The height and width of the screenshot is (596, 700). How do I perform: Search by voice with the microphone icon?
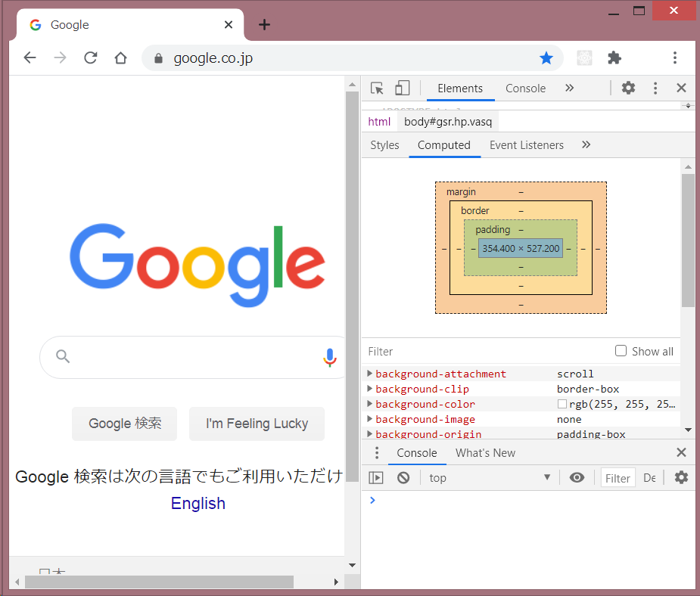(x=330, y=357)
